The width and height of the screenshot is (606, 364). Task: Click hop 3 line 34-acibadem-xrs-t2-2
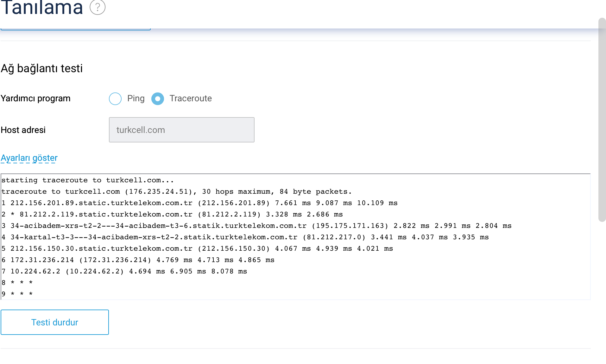click(x=256, y=226)
